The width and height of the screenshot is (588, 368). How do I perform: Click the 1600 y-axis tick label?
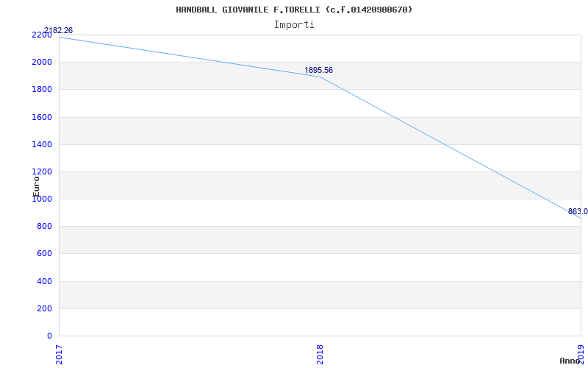pos(42,117)
